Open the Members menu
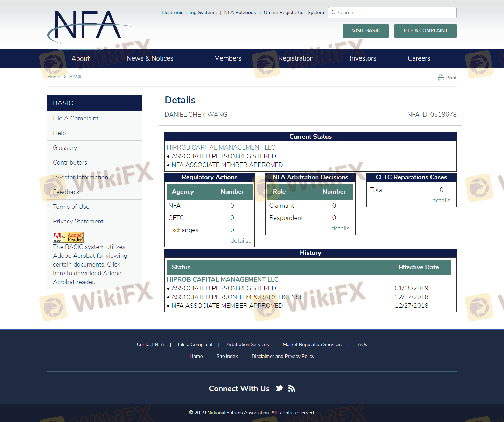504x422 pixels. [x=227, y=58]
